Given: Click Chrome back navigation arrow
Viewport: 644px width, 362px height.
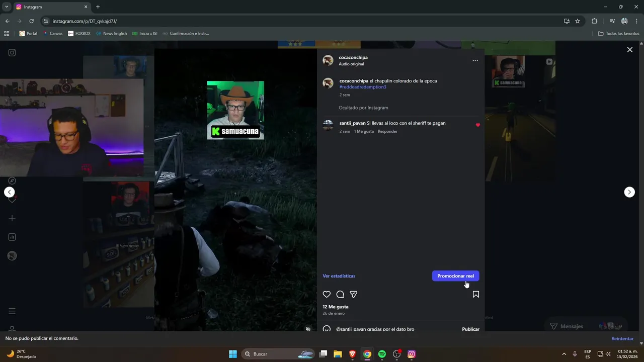Looking at the screenshot, I should coord(7,21).
